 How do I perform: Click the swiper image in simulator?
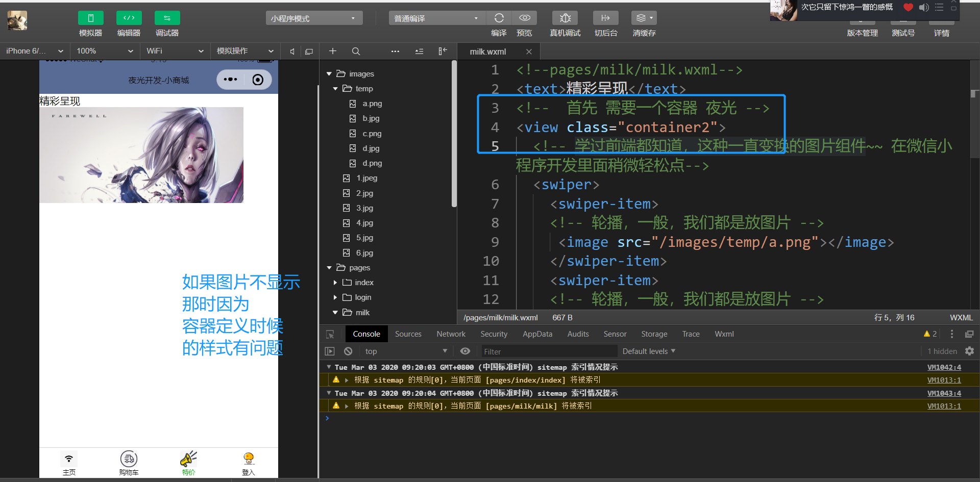pyautogui.click(x=141, y=155)
